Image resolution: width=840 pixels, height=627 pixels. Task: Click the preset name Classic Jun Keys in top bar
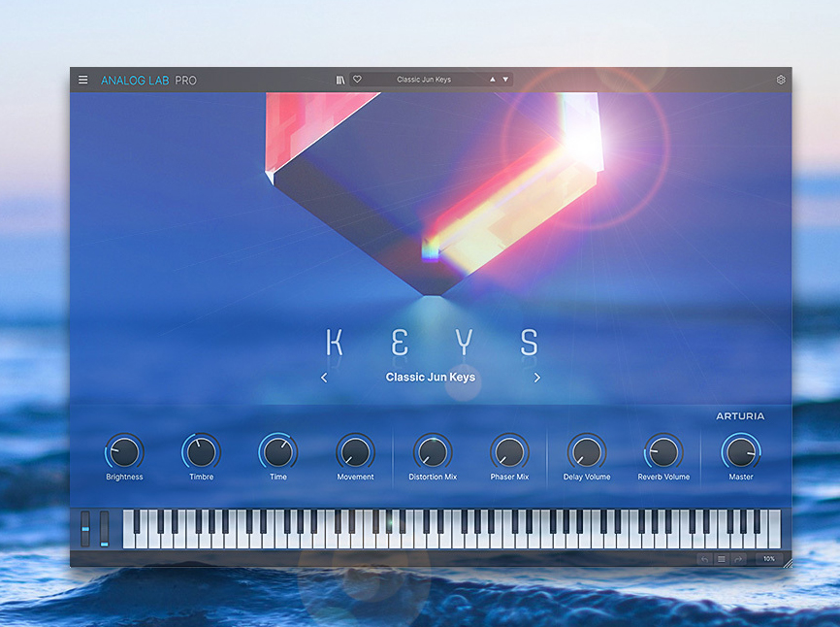pos(424,80)
